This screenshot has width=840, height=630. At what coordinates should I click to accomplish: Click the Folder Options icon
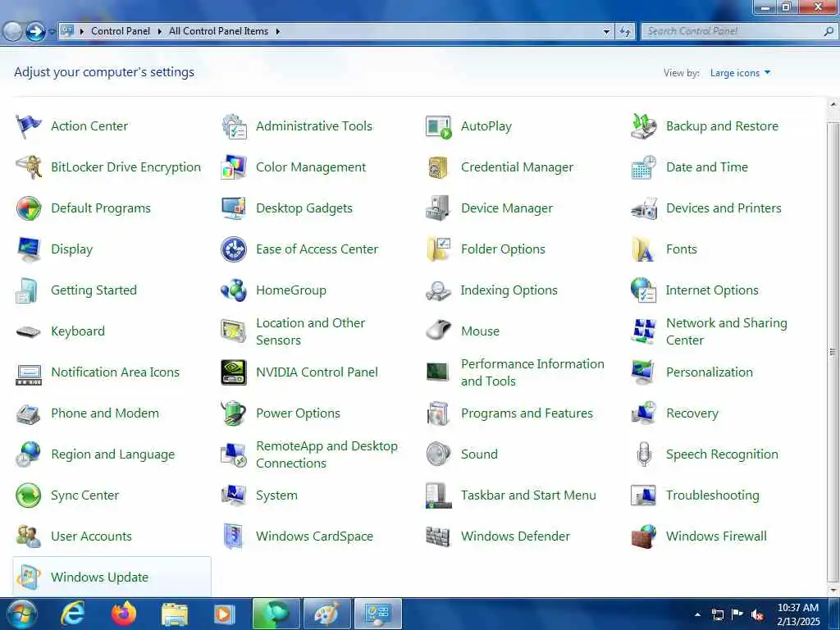coord(438,249)
